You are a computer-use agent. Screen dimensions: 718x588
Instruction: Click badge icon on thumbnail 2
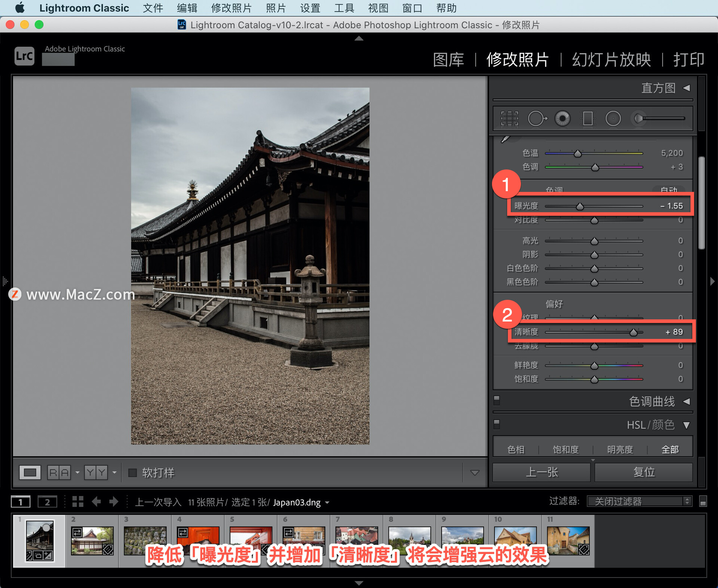77,532
